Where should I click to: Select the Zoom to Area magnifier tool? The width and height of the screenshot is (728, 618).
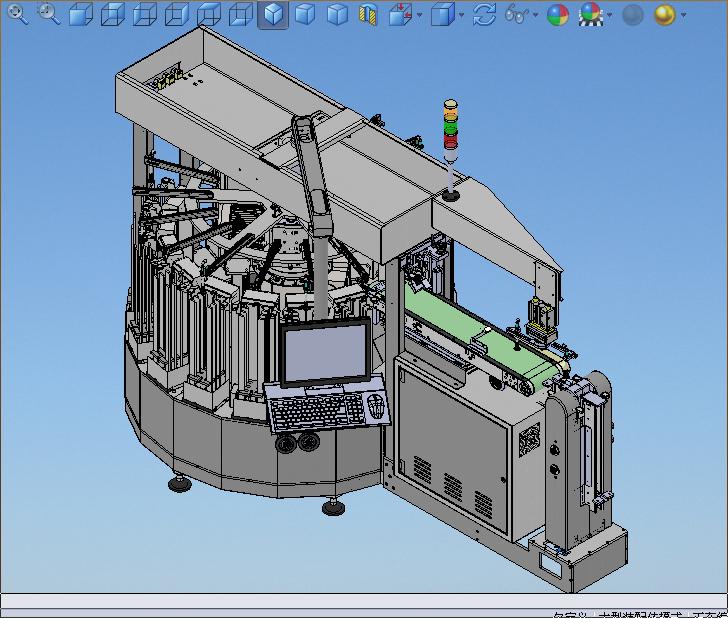click(49, 14)
